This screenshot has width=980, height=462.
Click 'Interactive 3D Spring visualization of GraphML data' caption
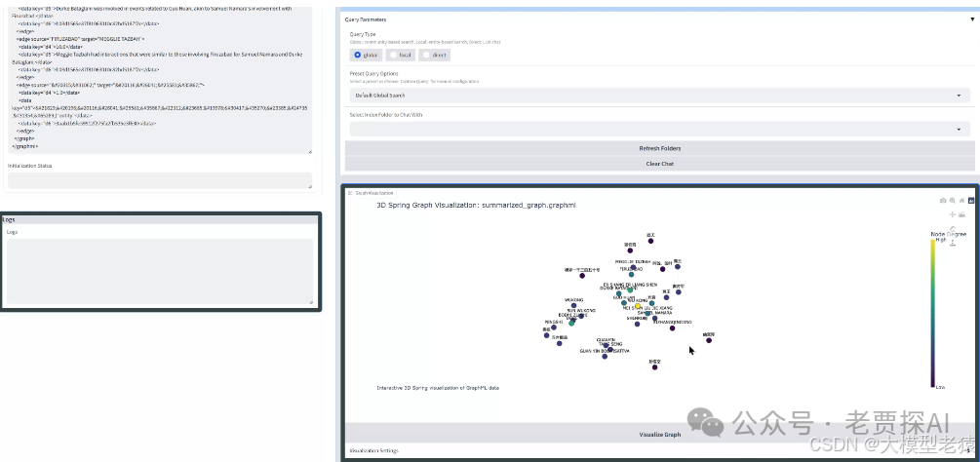pos(438,388)
